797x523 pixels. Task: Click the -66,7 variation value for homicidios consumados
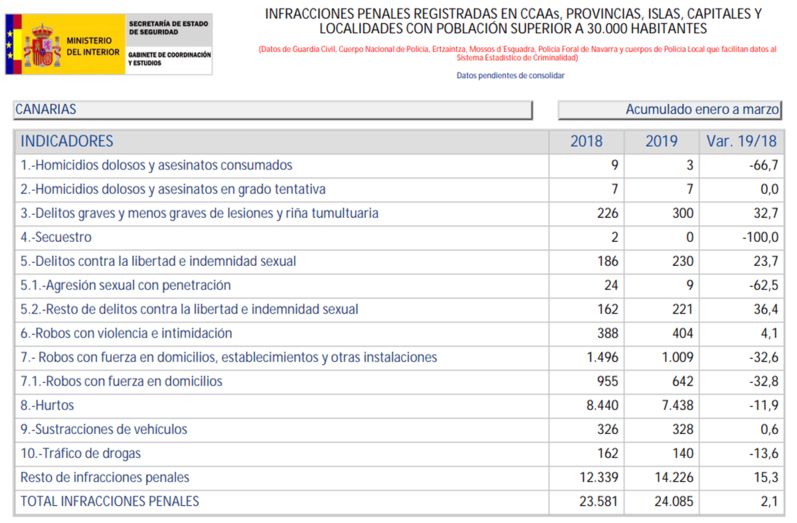tap(763, 166)
